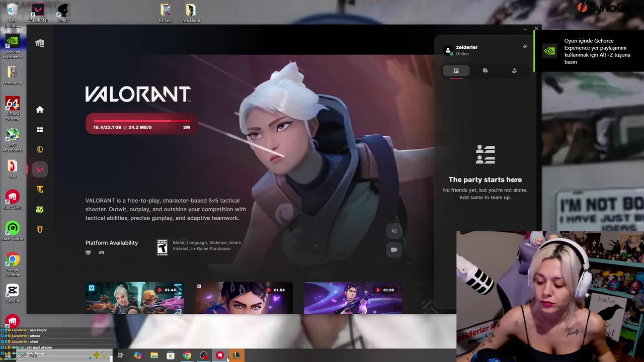This screenshot has height=362, width=644.
Task: Open Task View on taskbar
Action: [121, 355]
